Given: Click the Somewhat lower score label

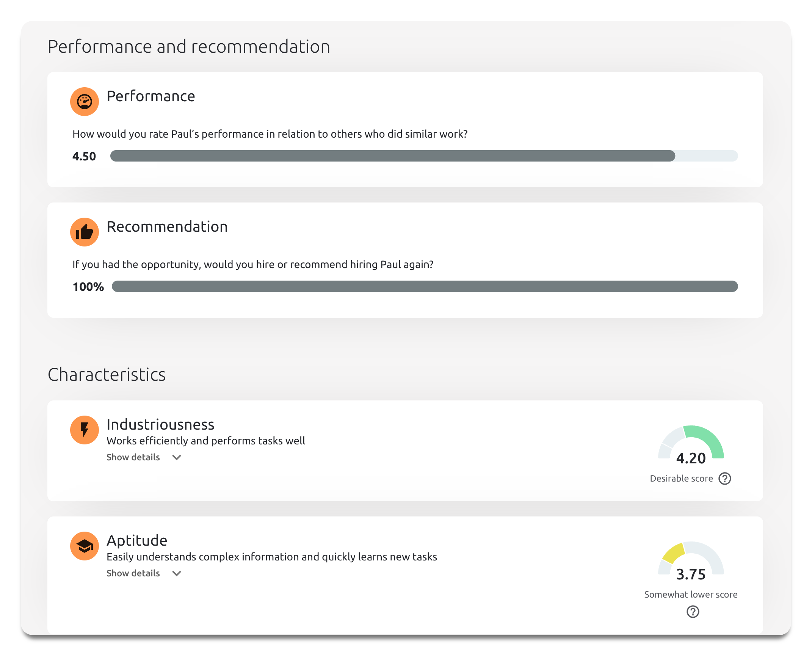Looking at the screenshot, I should [691, 595].
